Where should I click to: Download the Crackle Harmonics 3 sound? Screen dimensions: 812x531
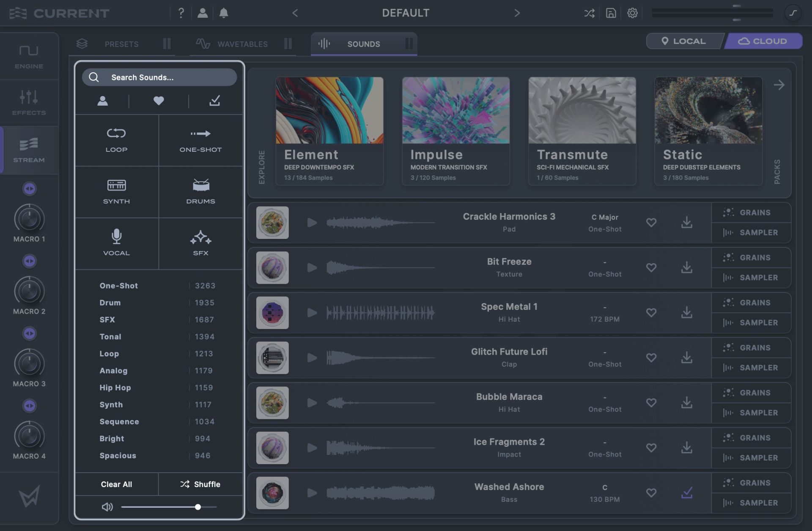pos(687,222)
